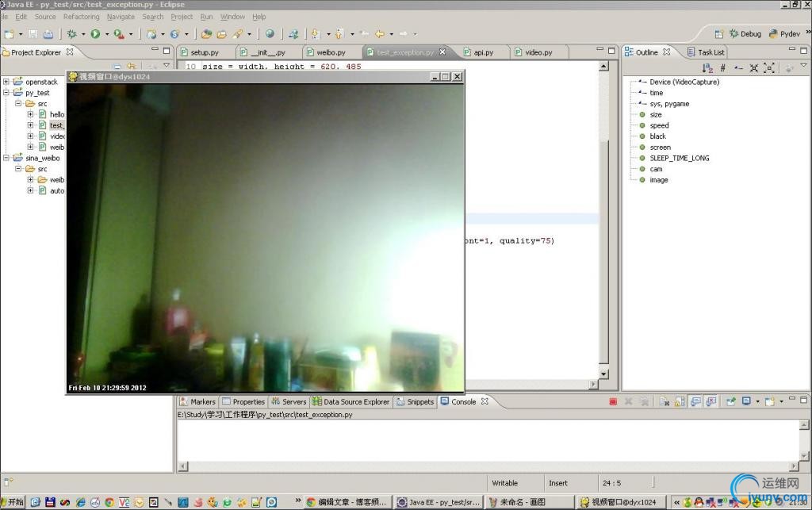This screenshot has height=510, width=812.
Task: Collapse the sina_weibo project node
Action: (x=6, y=157)
